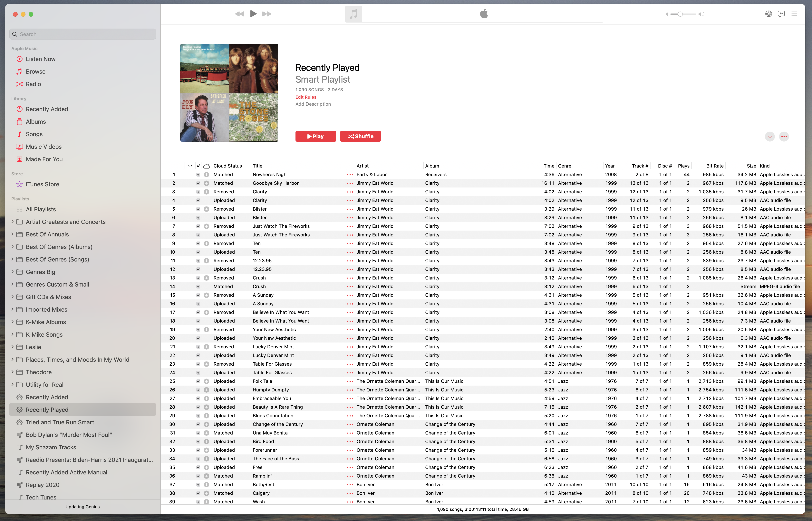Show the Up Next queue list icon
The image size is (812, 521).
pyautogui.click(x=794, y=14)
